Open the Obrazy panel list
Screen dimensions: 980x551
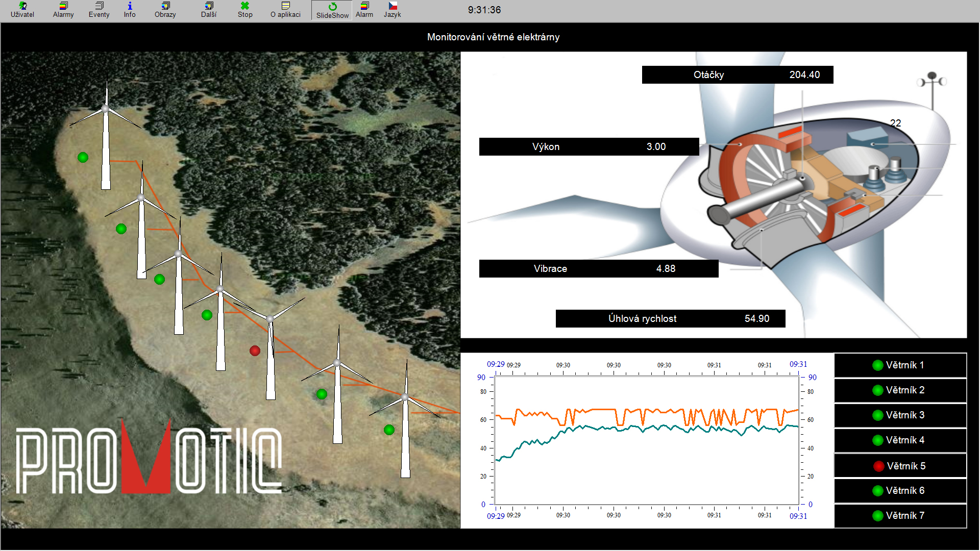click(x=165, y=10)
